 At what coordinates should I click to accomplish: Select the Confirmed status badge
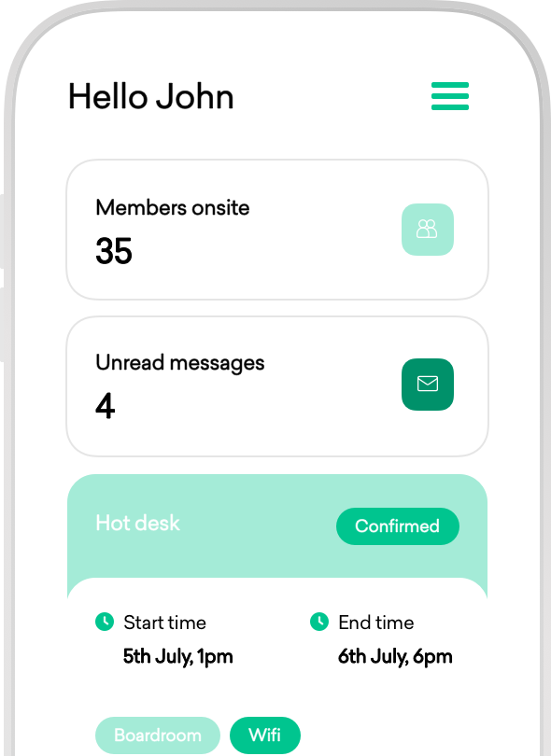click(x=398, y=526)
